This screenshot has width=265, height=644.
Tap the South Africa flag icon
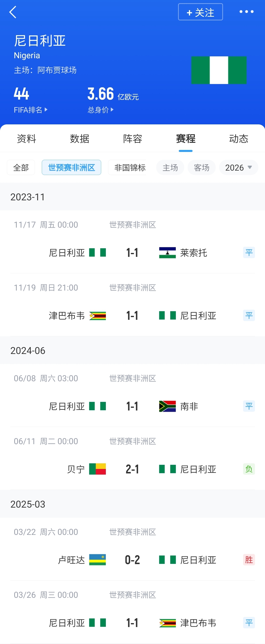tap(167, 406)
